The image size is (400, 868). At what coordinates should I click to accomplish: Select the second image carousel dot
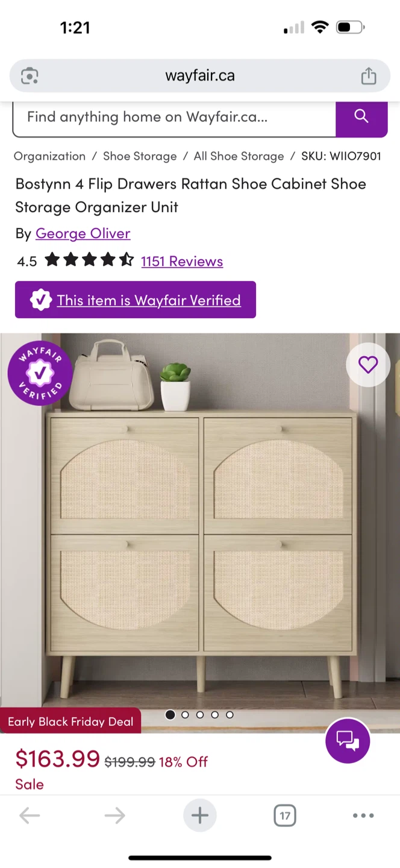pos(185,714)
